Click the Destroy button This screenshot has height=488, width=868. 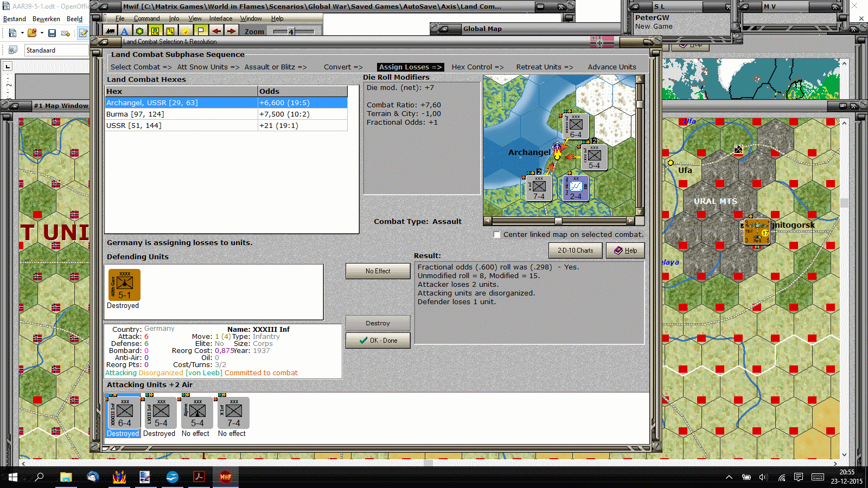pos(378,323)
